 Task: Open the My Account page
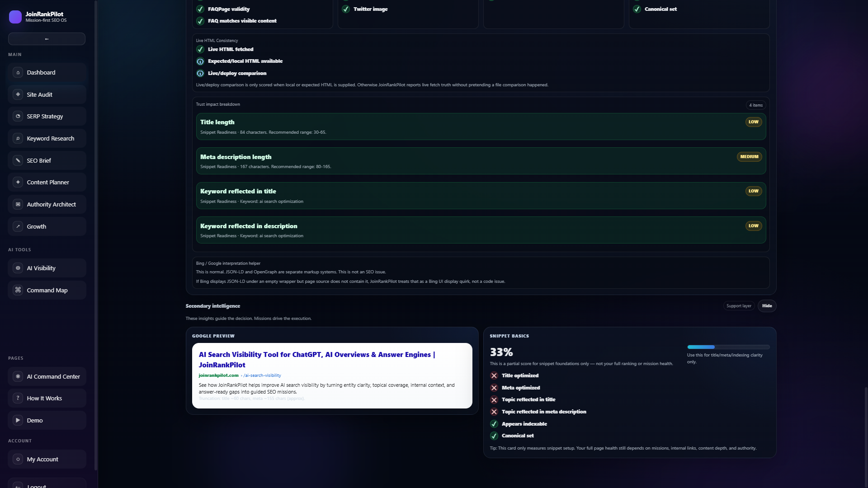(47, 459)
